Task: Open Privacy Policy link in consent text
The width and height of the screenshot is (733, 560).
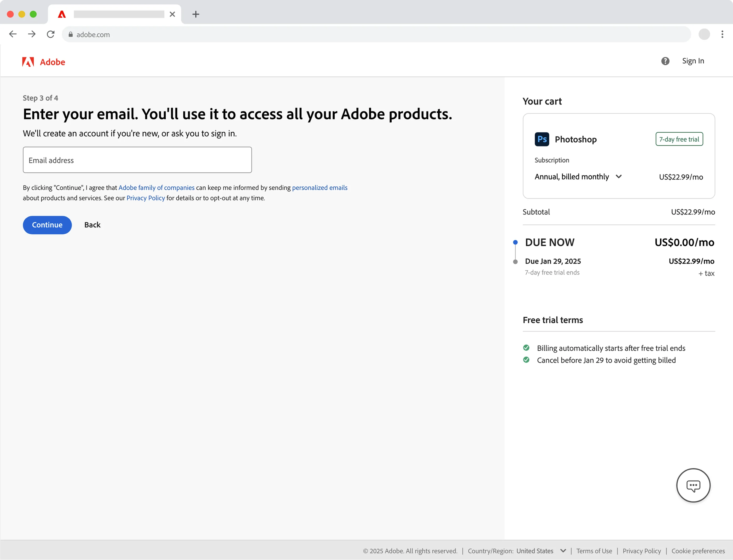Action: tap(146, 198)
